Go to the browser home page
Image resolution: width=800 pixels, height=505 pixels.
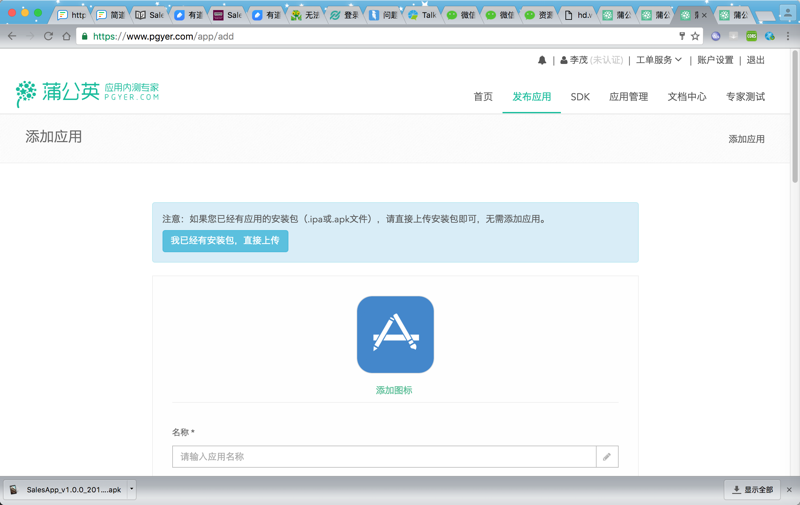click(x=66, y=36)
